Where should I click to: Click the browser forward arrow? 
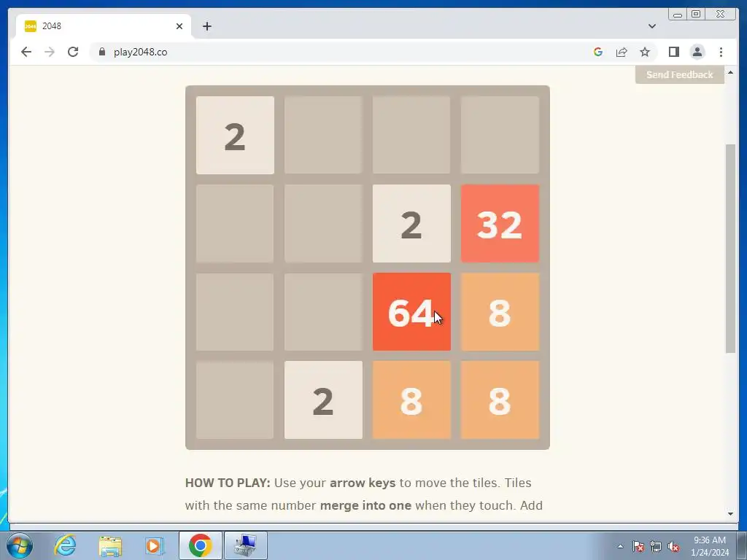(x=50, y=52)
